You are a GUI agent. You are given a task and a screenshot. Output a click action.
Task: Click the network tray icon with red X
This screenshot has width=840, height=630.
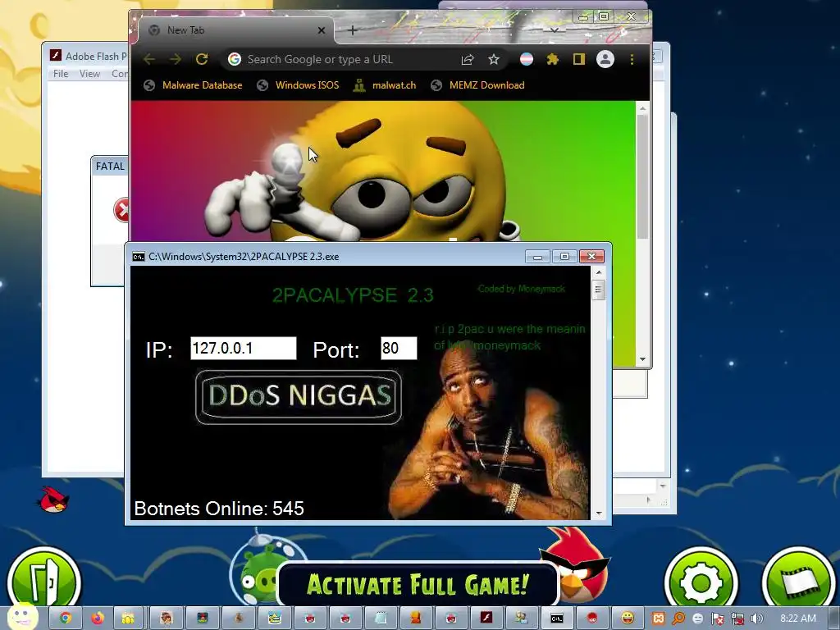coord(737,619)
